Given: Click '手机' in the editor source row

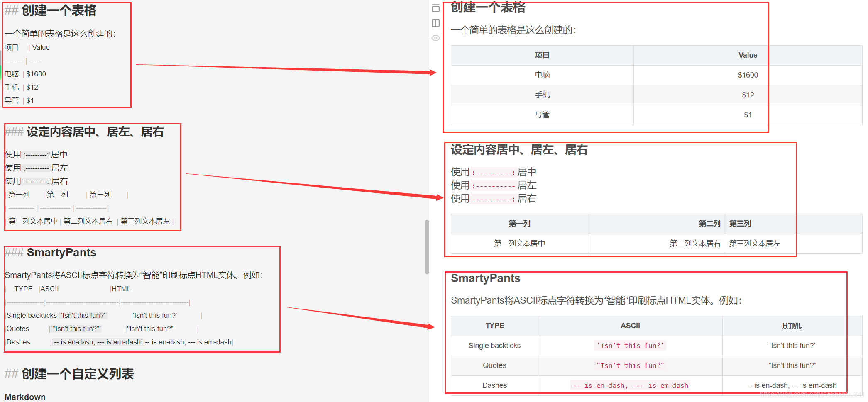Looking at the screenshot, I should 12,88.
